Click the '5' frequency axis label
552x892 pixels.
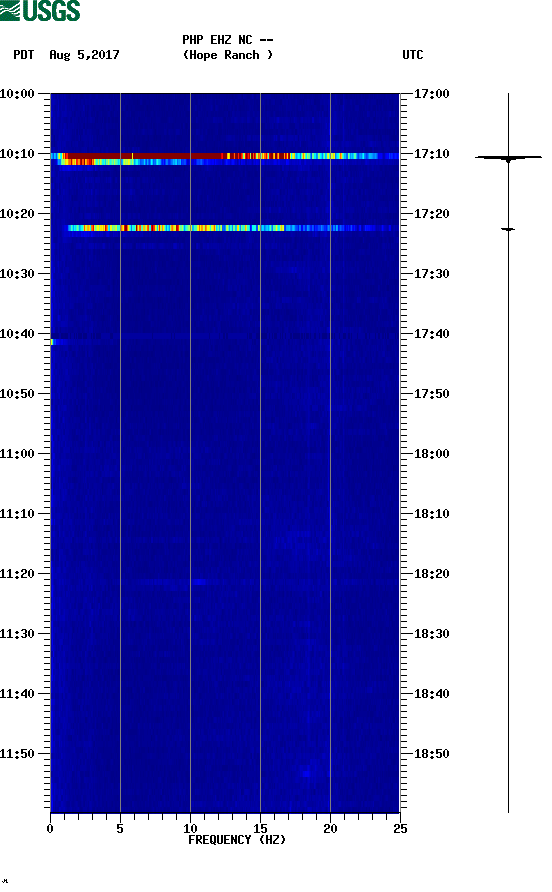click(120, 829)
